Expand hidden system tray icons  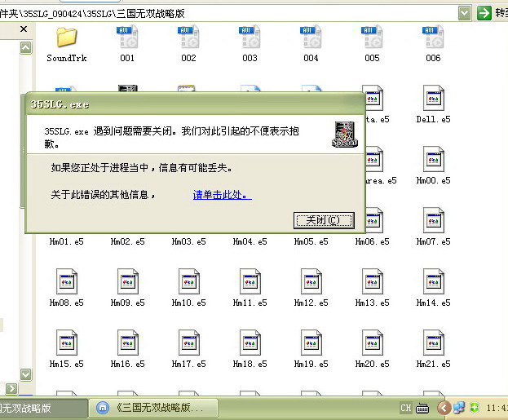pyautogui.click(x=444, y=408)
